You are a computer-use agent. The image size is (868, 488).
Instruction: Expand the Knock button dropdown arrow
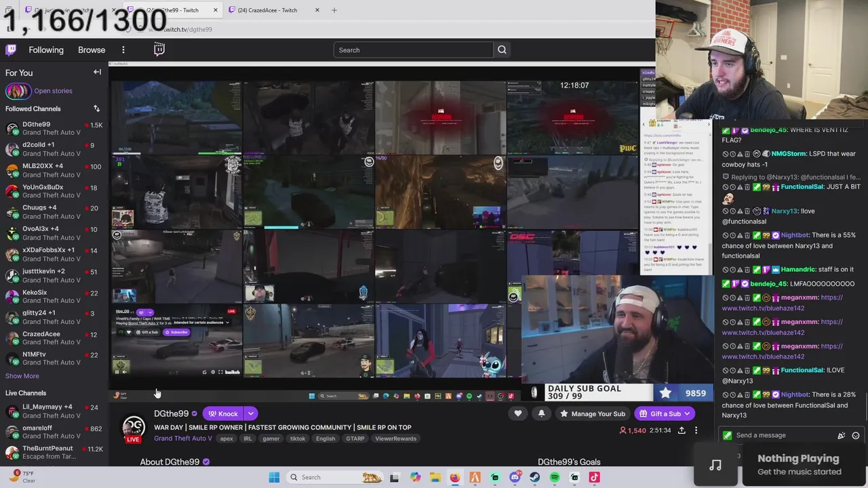coord(251,413)
